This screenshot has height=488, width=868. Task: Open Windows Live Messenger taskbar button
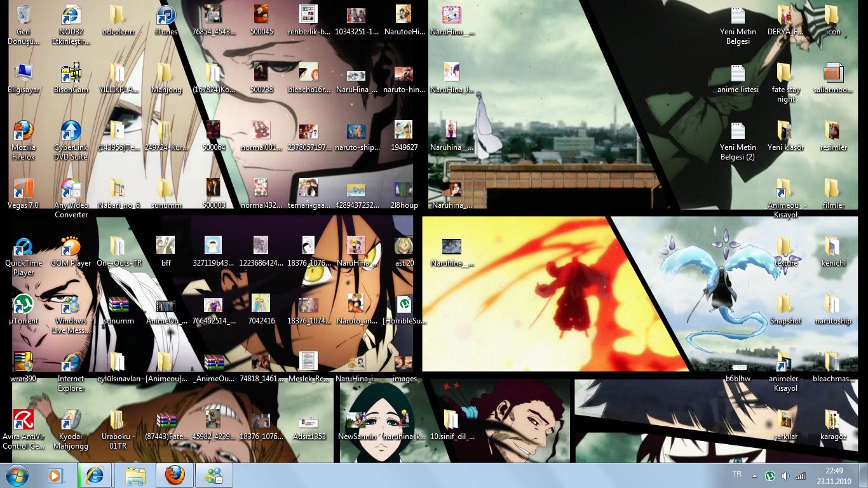(x=214, y=475)
